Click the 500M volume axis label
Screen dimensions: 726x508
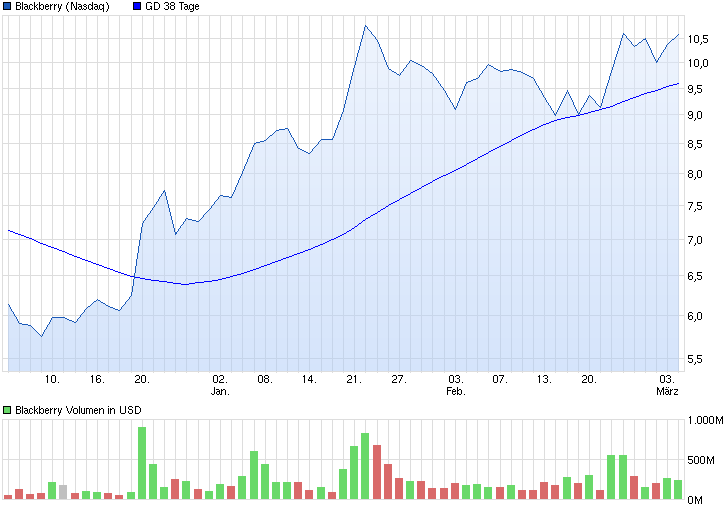click(x=700, y=459)
